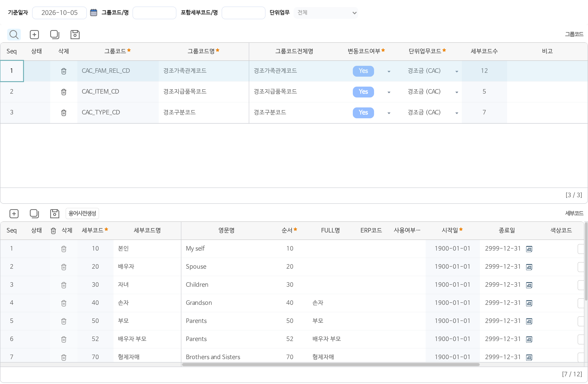Add a new group code row
The image size is (588, 384).
tap(34, 35)
